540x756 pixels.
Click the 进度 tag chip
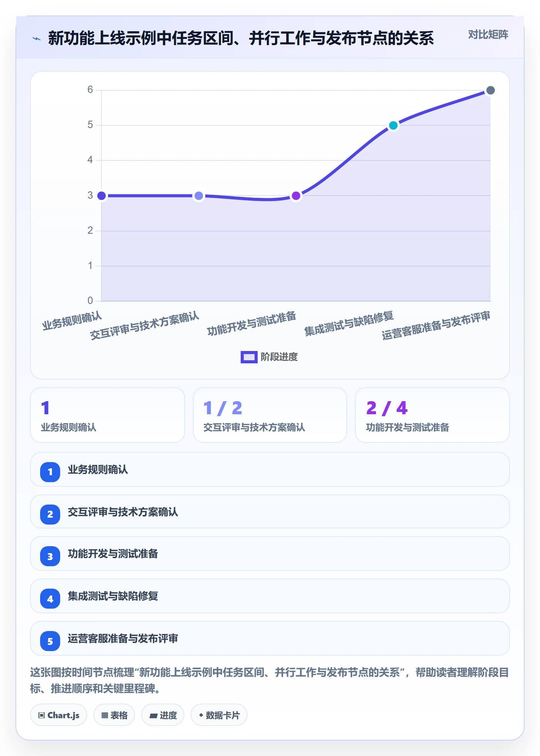tap(163, 715)
